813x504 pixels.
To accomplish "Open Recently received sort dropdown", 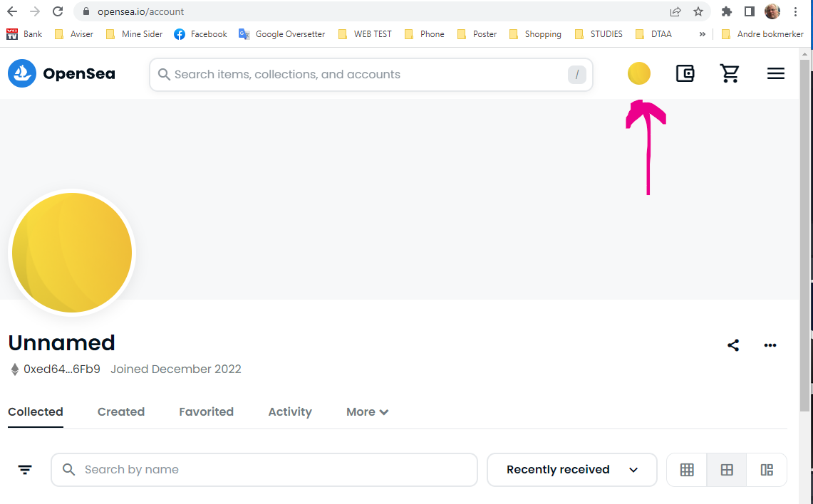I will tap(572, 470).
